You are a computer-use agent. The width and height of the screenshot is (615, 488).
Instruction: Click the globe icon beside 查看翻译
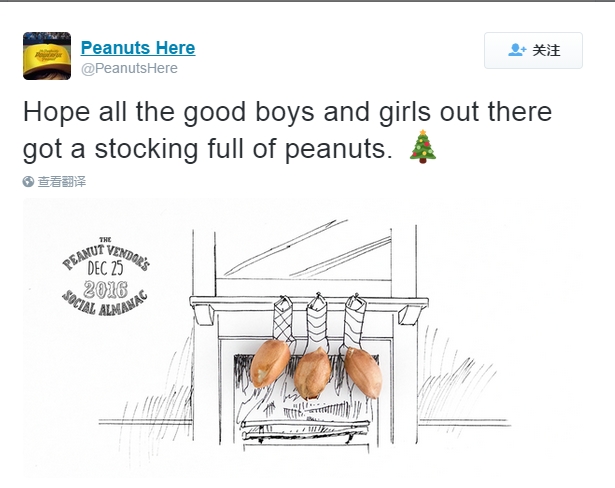(x=28, y=182)
